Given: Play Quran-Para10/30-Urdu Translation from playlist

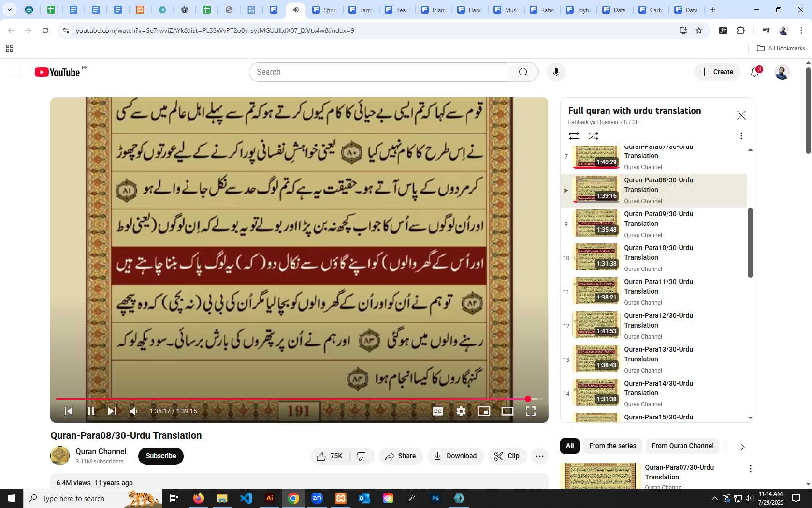Looking at the screenshot, I should pyautogui.click(x=653, y=258).
